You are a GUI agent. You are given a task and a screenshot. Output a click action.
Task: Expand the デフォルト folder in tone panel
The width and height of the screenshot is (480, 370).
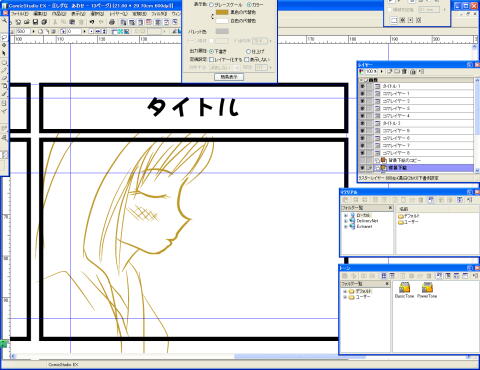tap(345, 291)
